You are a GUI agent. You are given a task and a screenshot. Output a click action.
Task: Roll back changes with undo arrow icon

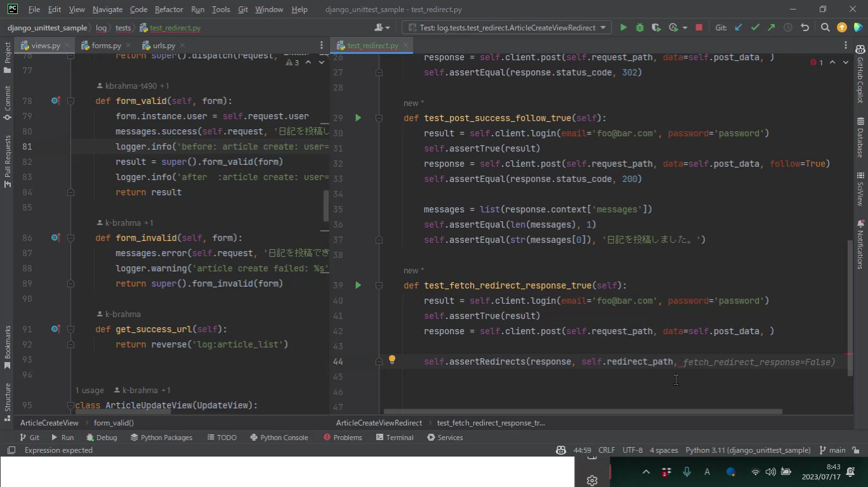pyautogui.click(x=805, y=27)
